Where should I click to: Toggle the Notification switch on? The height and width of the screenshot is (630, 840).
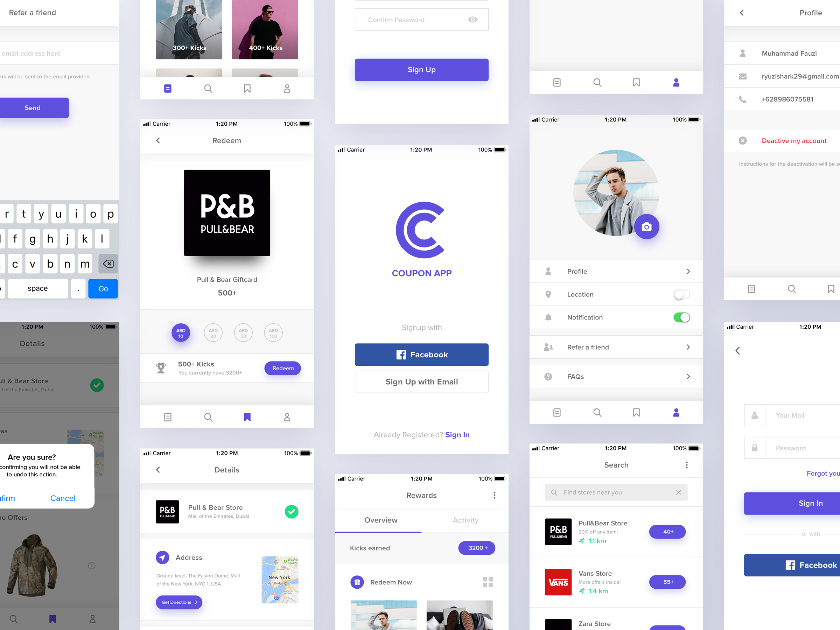[x=681, y=318]
